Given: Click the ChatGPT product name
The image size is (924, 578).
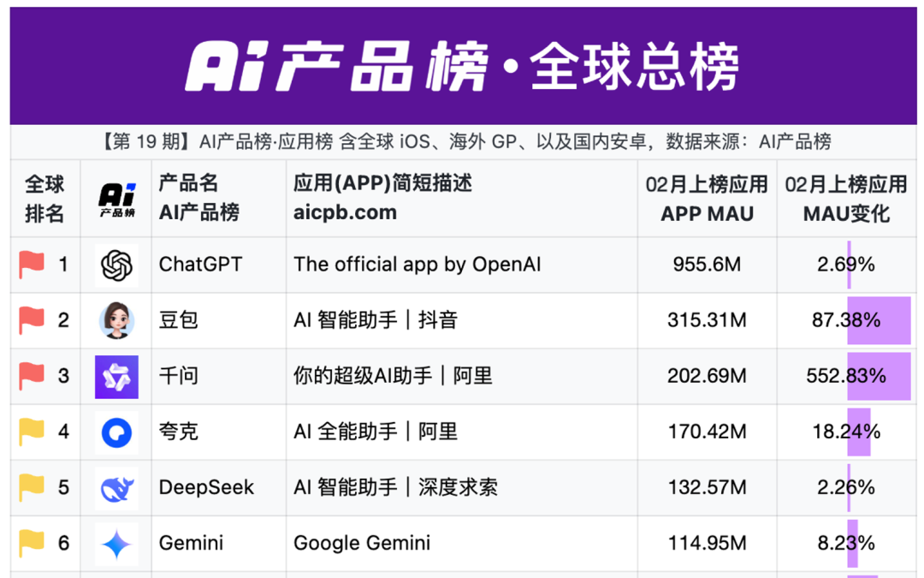Looking at the screenshot, I should pos(200,265).
